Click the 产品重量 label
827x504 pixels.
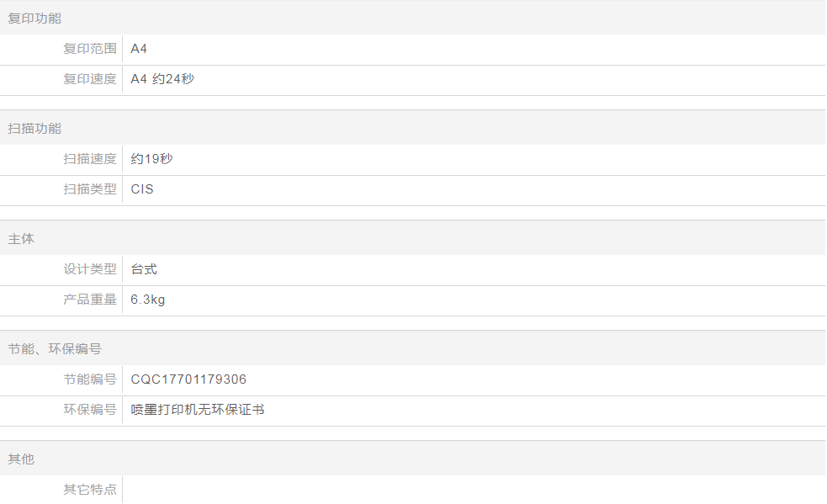pos(90,300)
